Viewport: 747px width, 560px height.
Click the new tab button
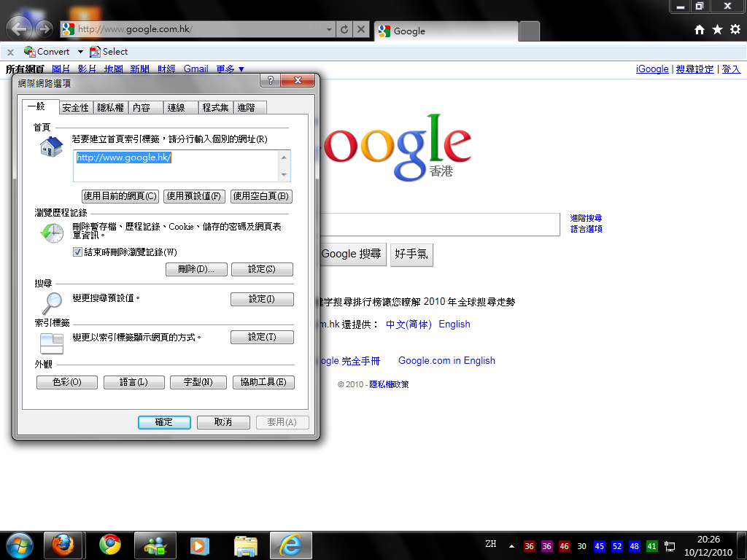click(x=530, y=31)
